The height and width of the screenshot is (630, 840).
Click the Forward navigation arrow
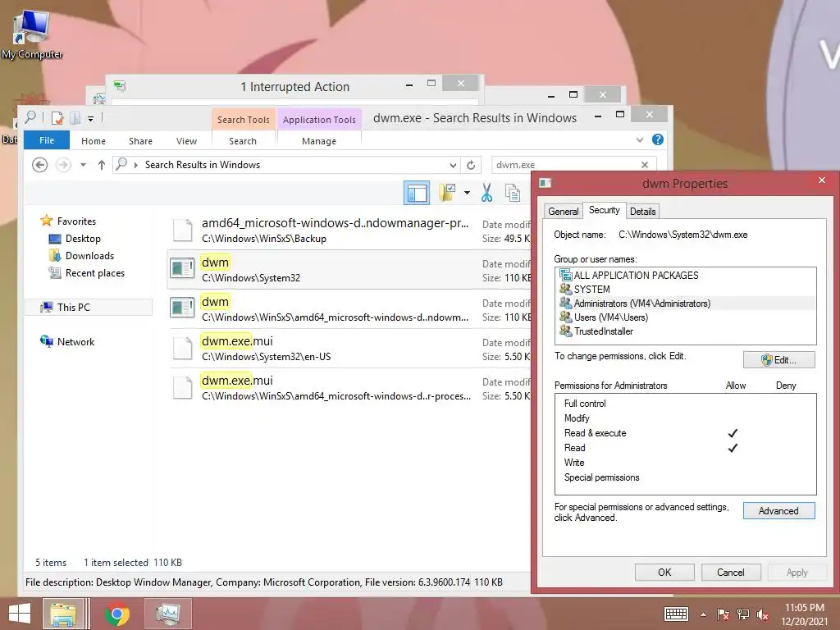tap(63, 165)
